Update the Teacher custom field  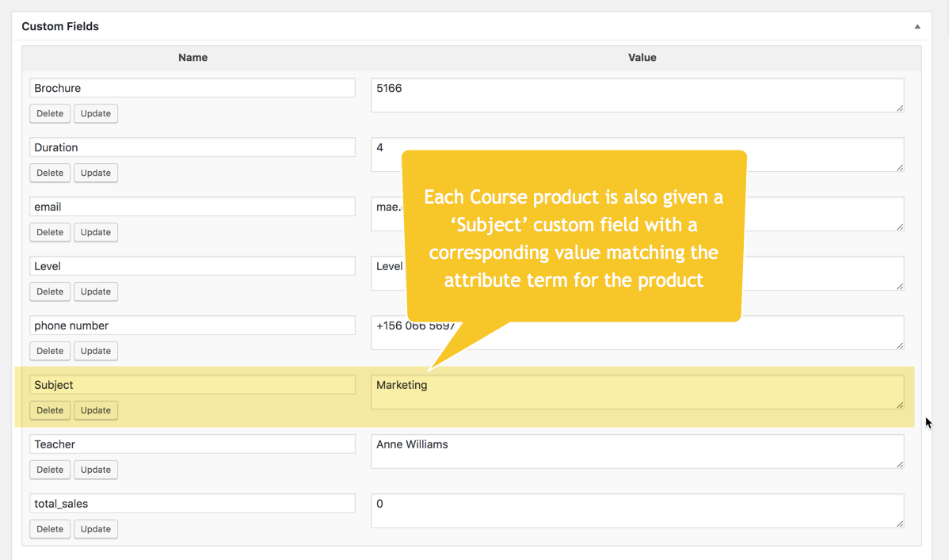click(x=96, y=470)
